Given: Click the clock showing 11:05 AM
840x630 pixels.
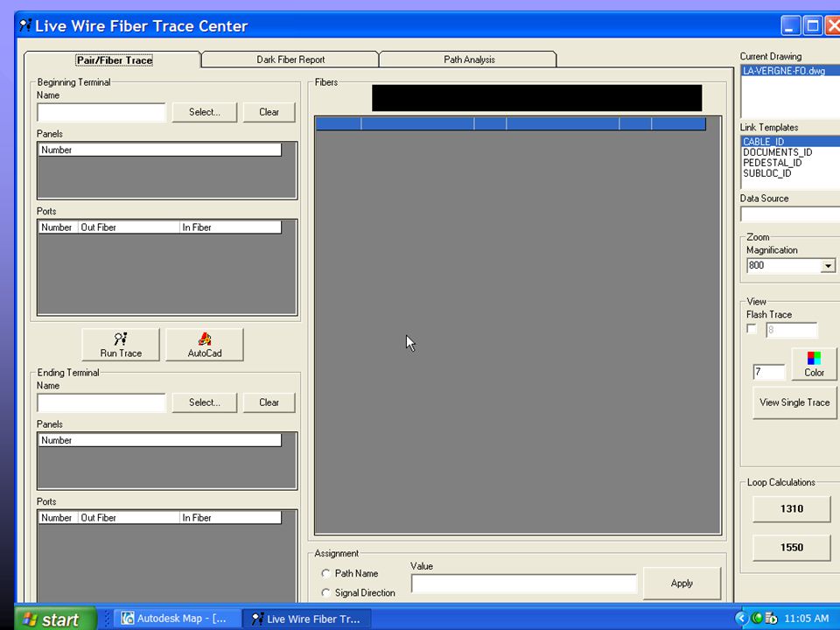Looking at the screenshot, I should click(806, 619).
